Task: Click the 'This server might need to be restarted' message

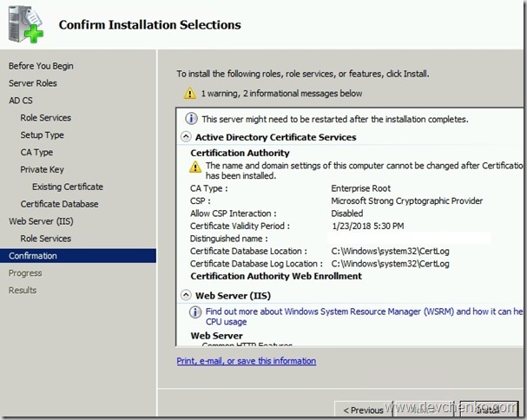Action: coord(335,119)
